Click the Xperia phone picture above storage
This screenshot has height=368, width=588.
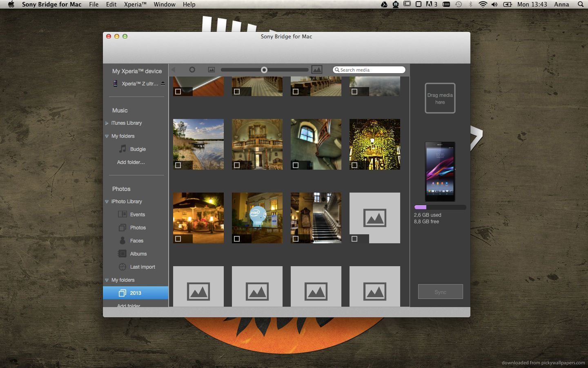440,171
